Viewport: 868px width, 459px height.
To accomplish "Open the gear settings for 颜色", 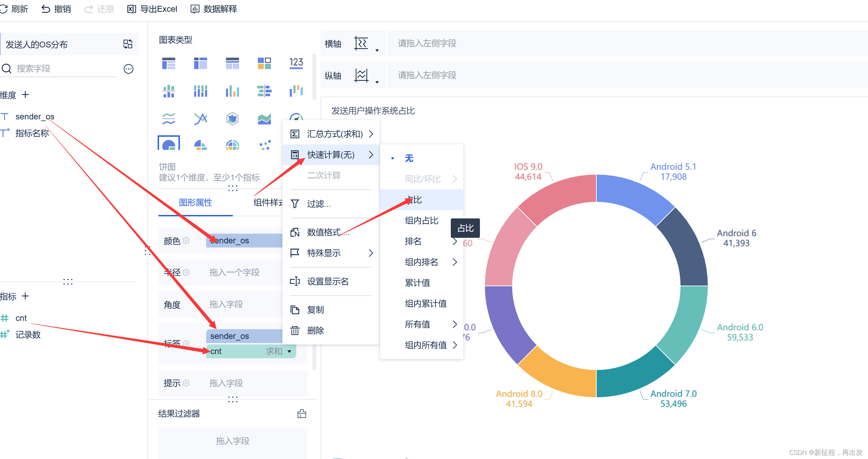I will [x=186, y=240].
